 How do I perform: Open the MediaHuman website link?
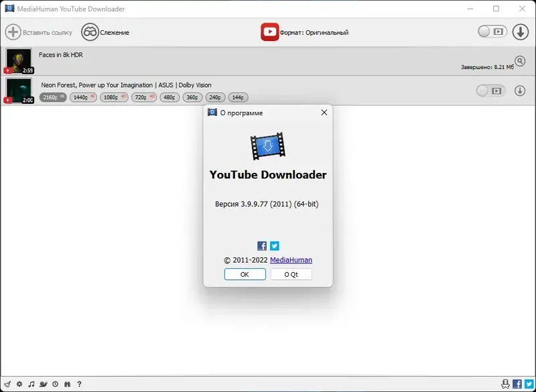tap(291, 260)
